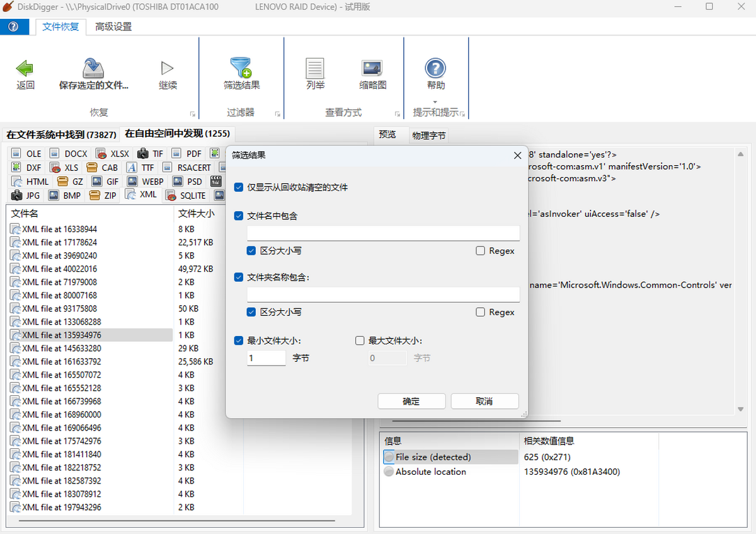Screen dimensions: 756x534
Task: Switch to 缩略图 thumbnail view icon
Action: [372, 68]
